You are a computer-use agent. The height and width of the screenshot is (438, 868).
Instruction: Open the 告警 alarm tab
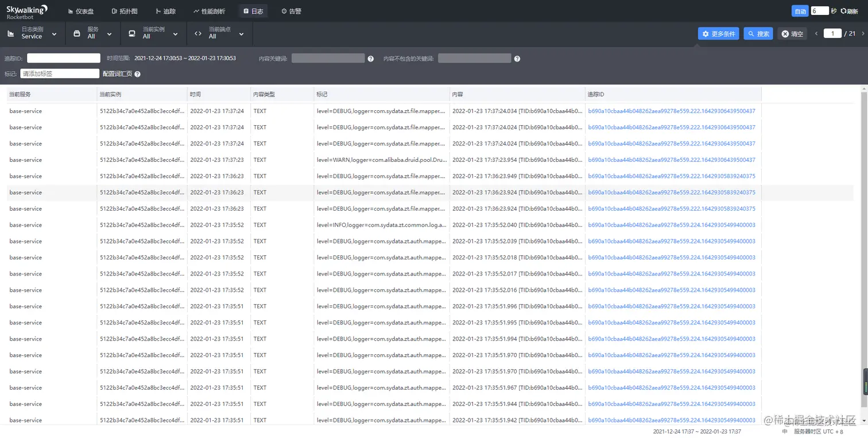(x=292, y=11)
